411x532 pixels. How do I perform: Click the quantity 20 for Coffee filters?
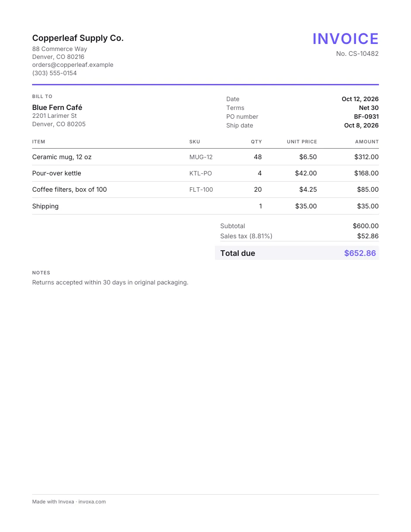pos(258,189)
